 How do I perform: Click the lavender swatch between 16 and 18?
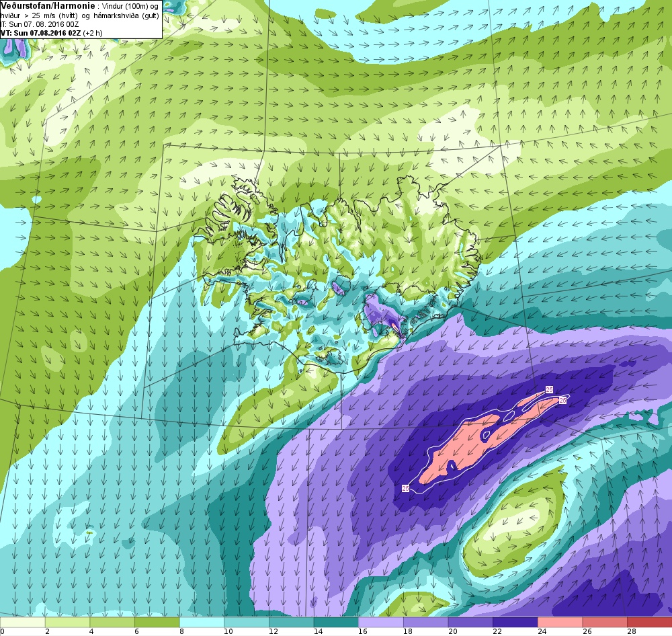(381, 623)
